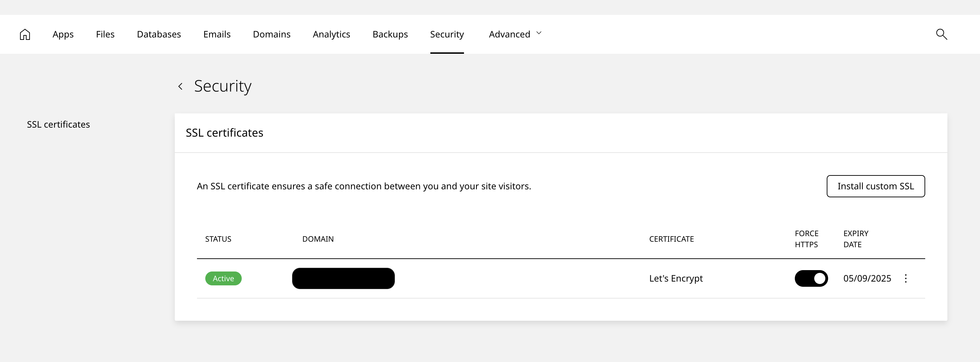Click the back arrow beside Security heading
The image size is (980, 362).
pos(180,86)
